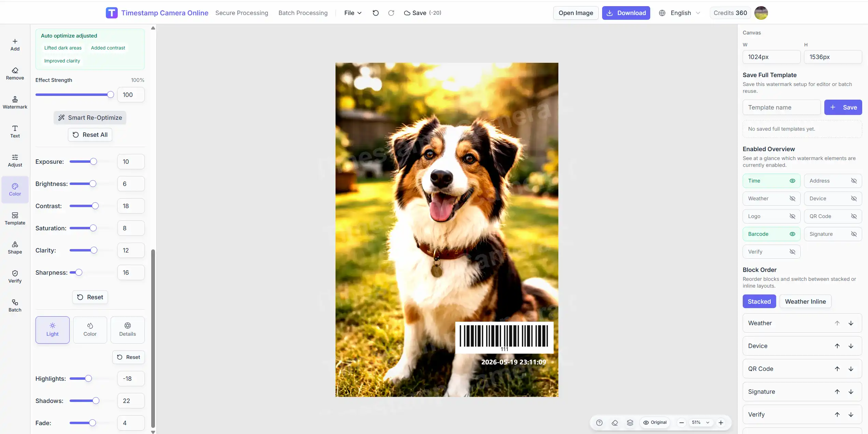
Task: Select the Shape tool
Action: click(15, 248)
